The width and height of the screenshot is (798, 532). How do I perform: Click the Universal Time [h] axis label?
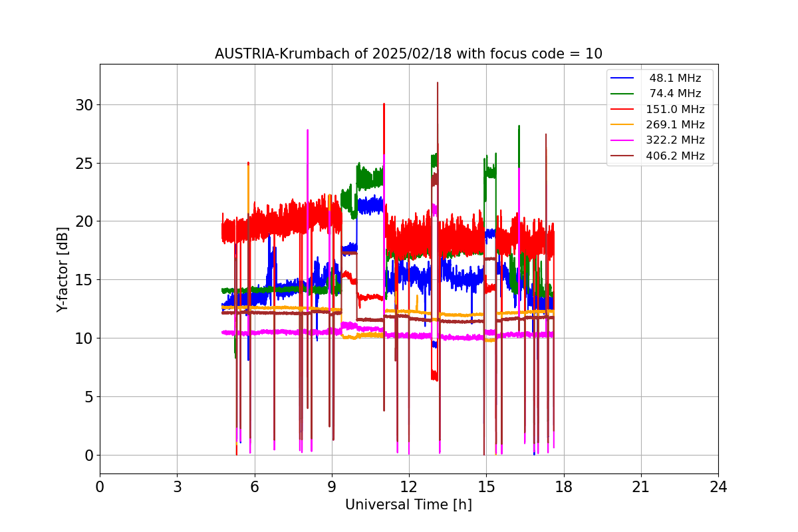pyautogui.click(x=408, y=505)
